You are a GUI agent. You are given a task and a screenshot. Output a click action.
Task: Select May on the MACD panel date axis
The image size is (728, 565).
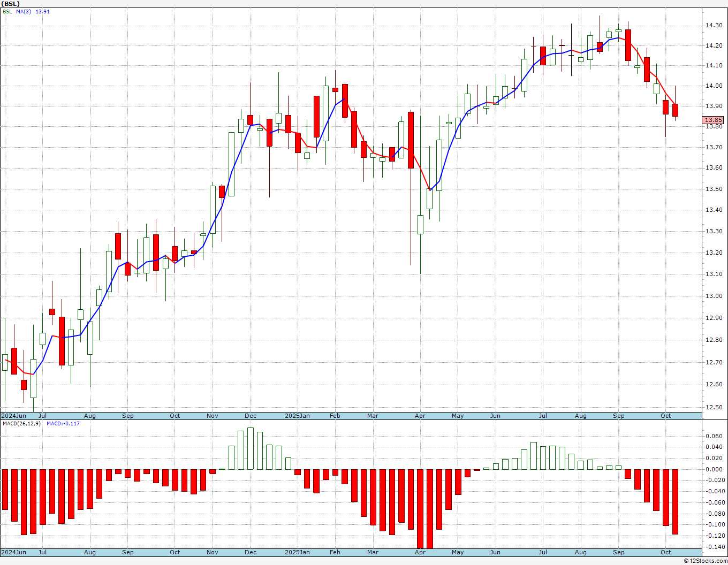point(458,552)
